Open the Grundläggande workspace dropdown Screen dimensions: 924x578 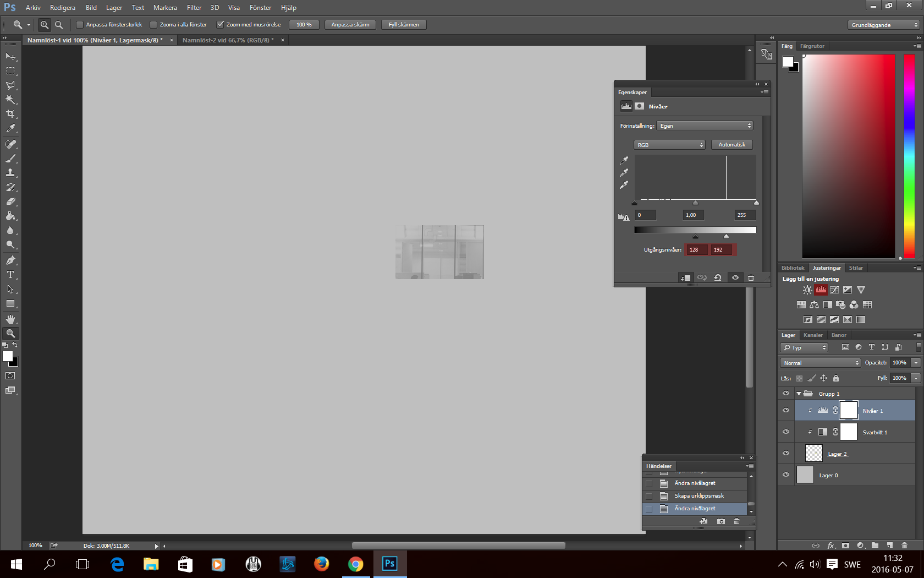click(884, 25)
